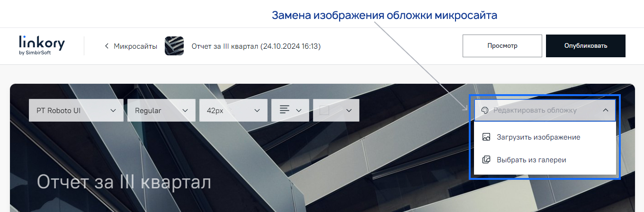This screenshot has height=212, width=644.
Task: Click the text alignment lines icon
Action: point(285,110)
